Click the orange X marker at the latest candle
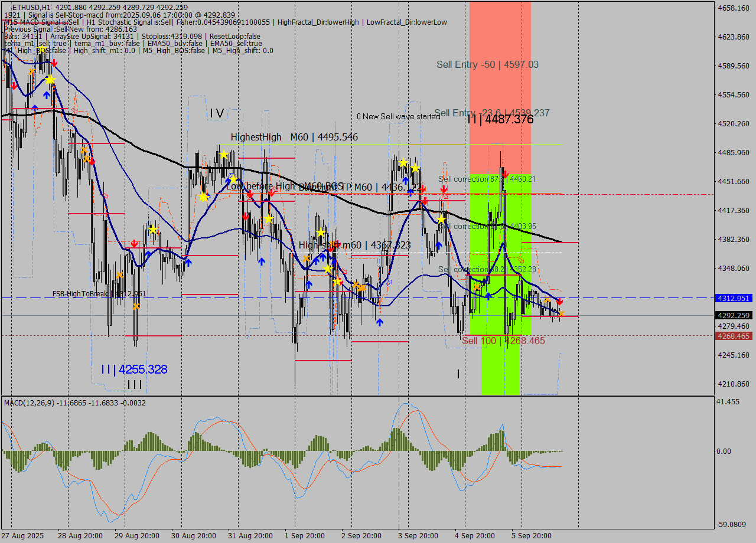The width and height of the screenshot is (756, 543). click(x=561, y=313)
